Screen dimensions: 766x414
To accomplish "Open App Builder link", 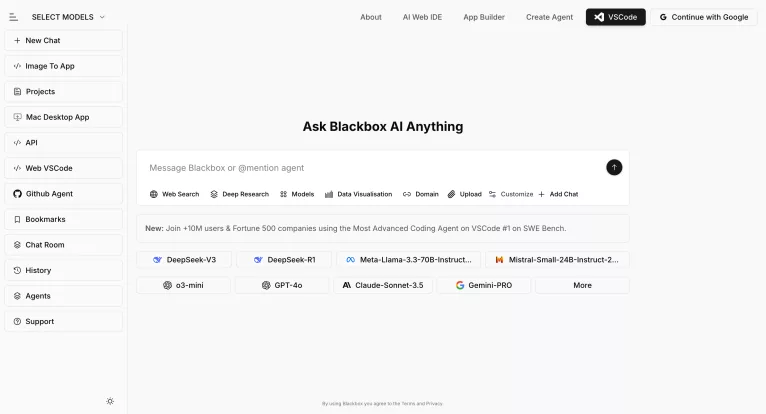I will pos(484,17).
